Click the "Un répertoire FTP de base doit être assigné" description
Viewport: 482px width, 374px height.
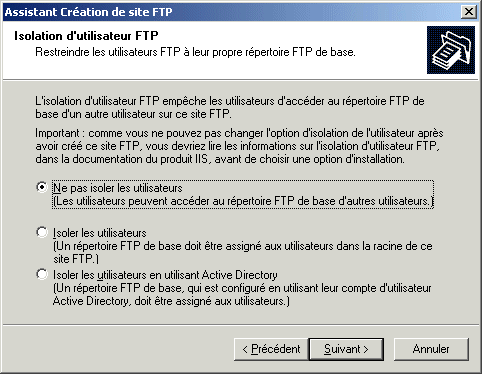[x=243, y=252]
